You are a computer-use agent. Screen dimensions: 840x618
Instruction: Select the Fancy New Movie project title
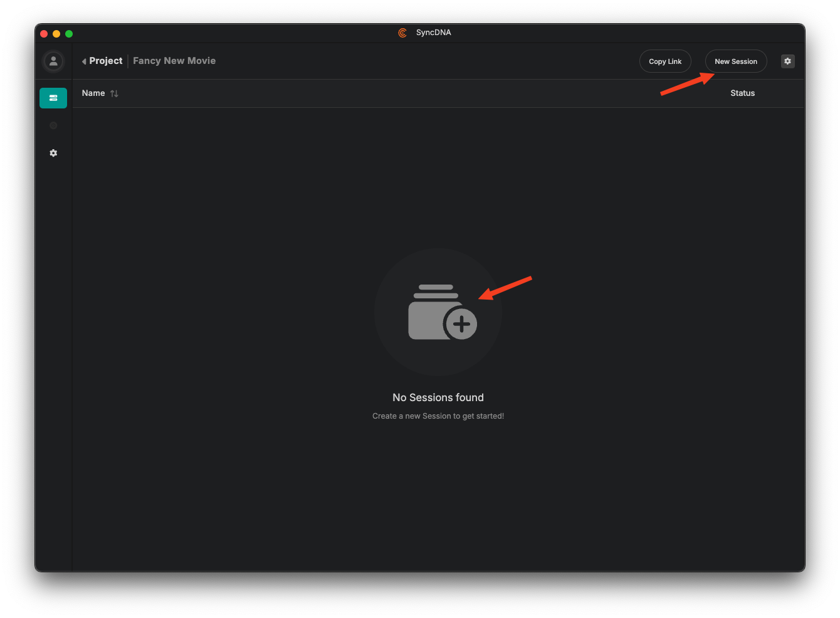[174, 61]
